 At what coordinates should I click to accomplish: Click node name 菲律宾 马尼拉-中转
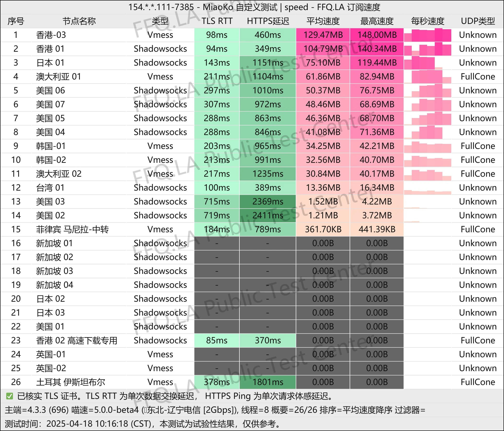(72, 229)
